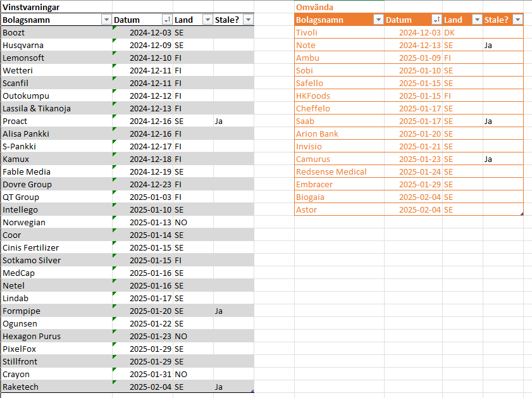Select the Cinis Fertilizer cell

57,247
